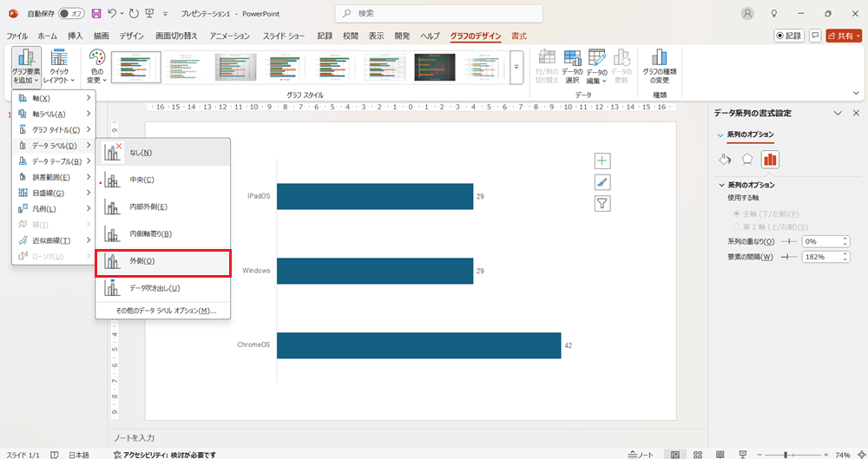The width and height of the screenshot is (868, 459).
Task: Open the 書式 ribbon tab
Action: [x=519, y=36]
